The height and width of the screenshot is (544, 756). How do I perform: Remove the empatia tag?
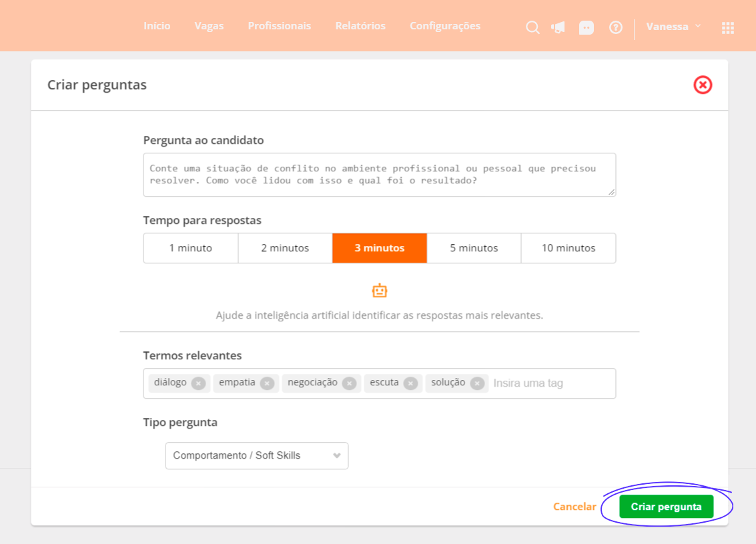click(267, 383)
